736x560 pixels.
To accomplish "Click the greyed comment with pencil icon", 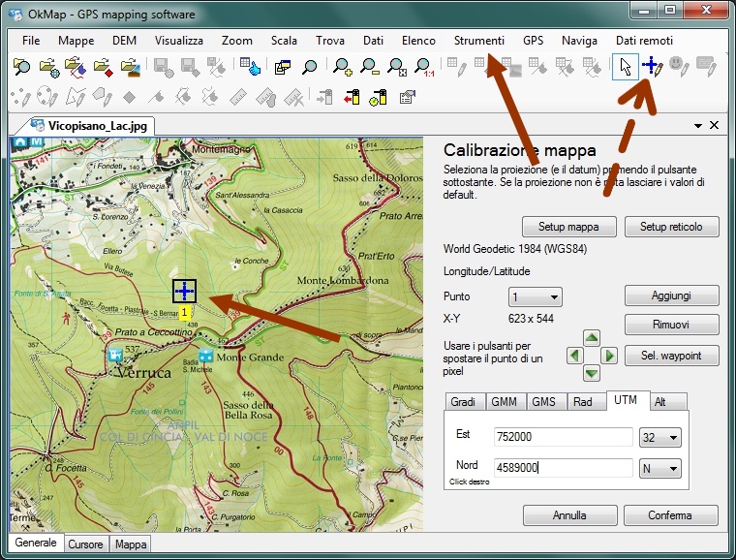I will point(706,67).
